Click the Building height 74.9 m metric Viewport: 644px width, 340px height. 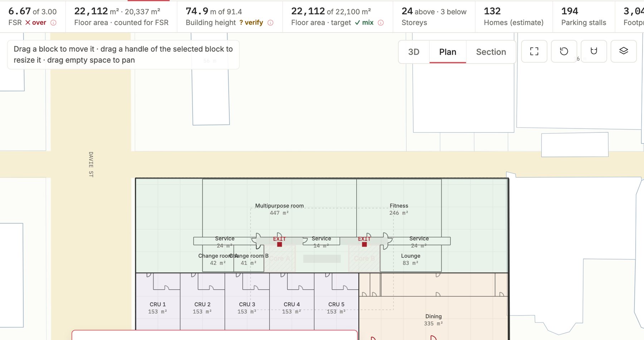[230, 16]
